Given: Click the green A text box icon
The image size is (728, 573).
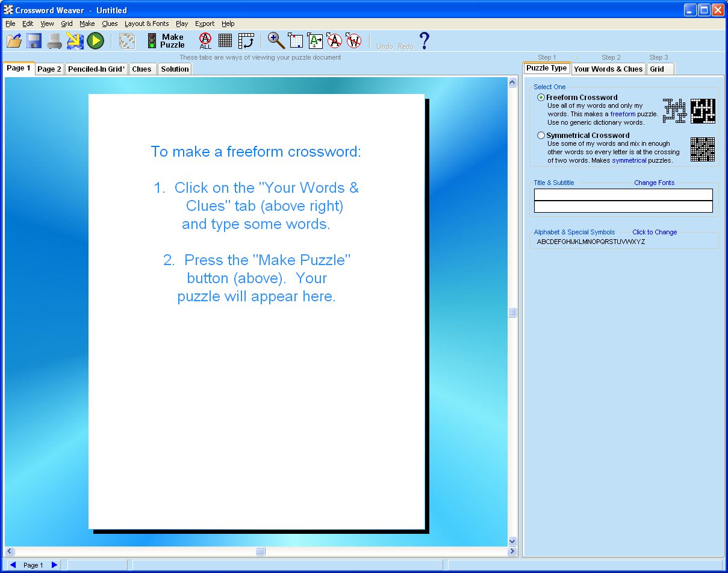Looking at the screenshot, I should click(315, 41).
